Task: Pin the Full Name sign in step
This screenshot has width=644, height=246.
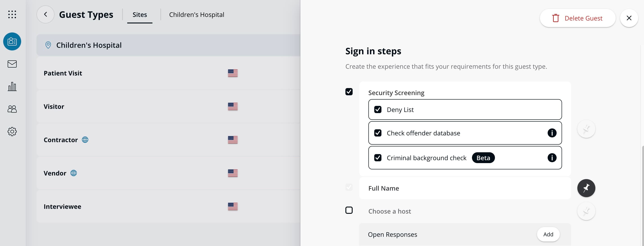Action: pyautogui.click(x=586, y=188)
